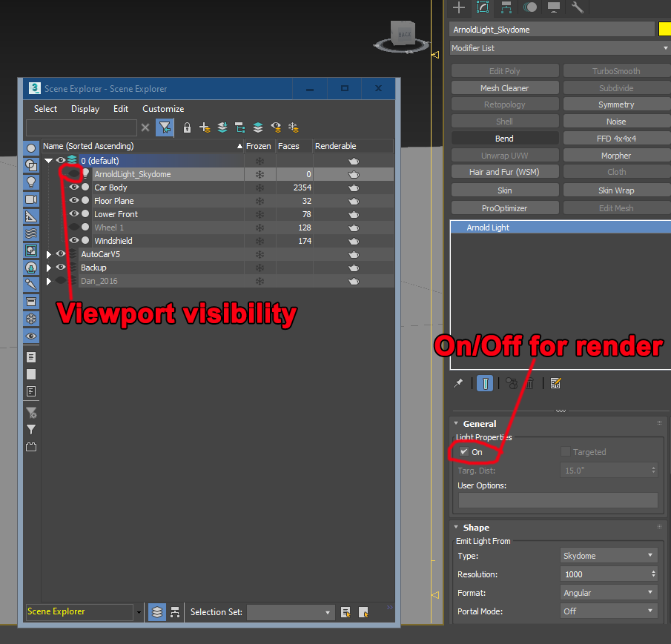Switch to Sort by Layer icon

(x=157, y=612)
